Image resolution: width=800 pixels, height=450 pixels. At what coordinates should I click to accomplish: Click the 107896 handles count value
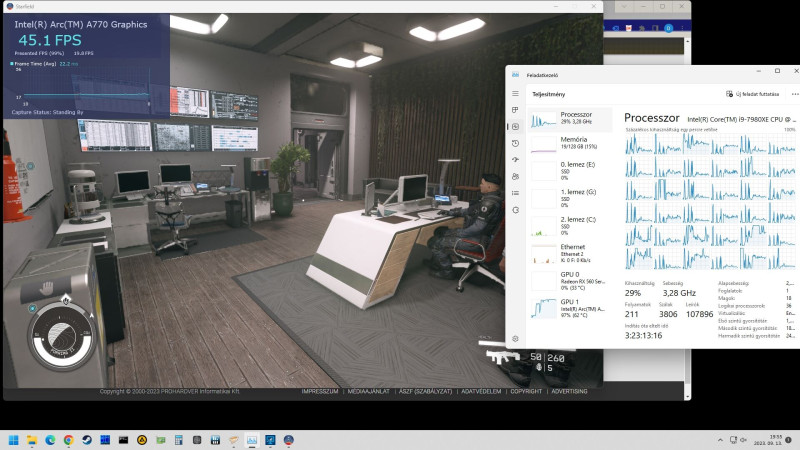[x=699, y=314]
